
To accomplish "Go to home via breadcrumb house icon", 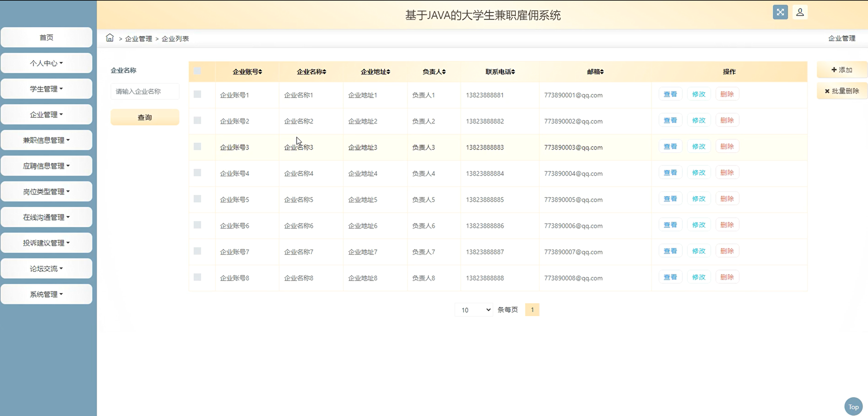I will [x=110, y=38].
